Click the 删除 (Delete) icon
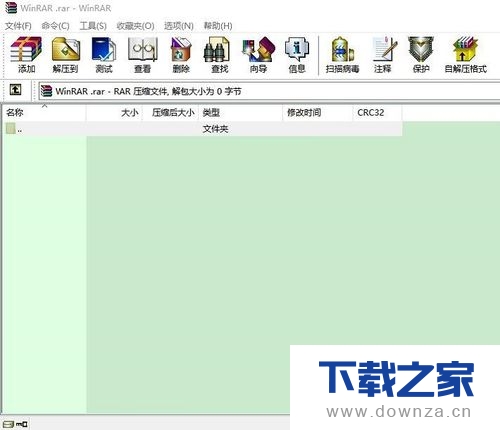 tap(181, 55)
